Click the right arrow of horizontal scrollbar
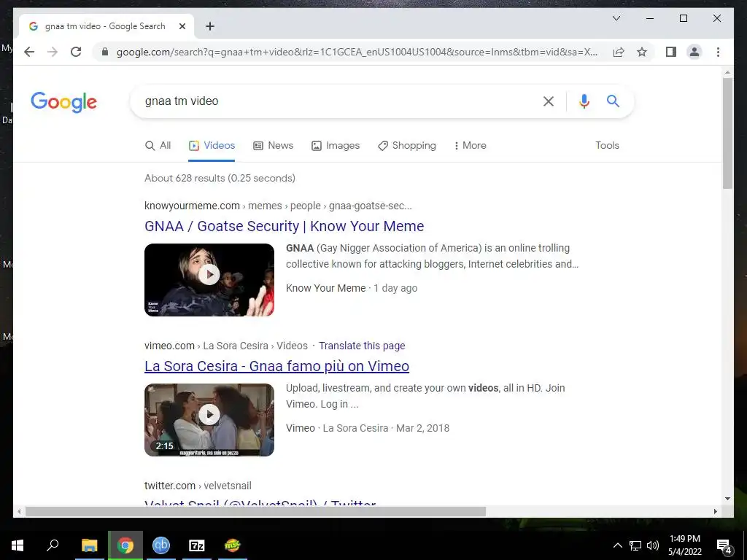747x560 pixels. pos(715,511)
